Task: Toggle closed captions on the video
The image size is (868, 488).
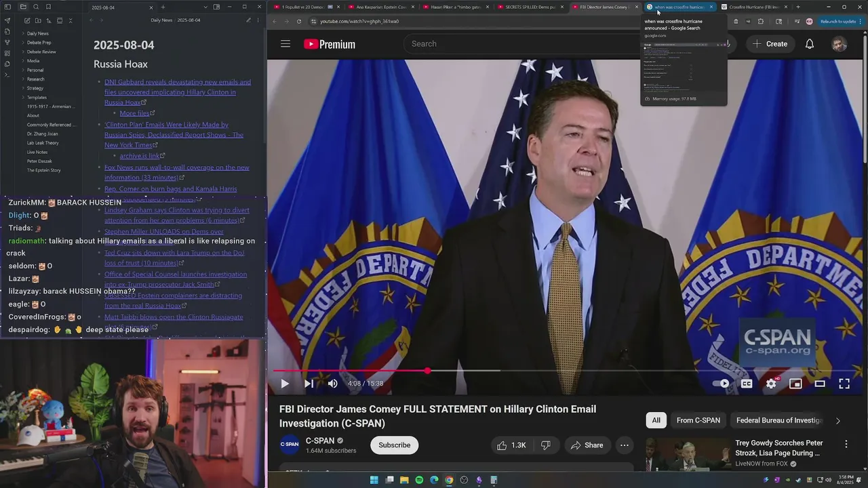Action: (747, 384)
